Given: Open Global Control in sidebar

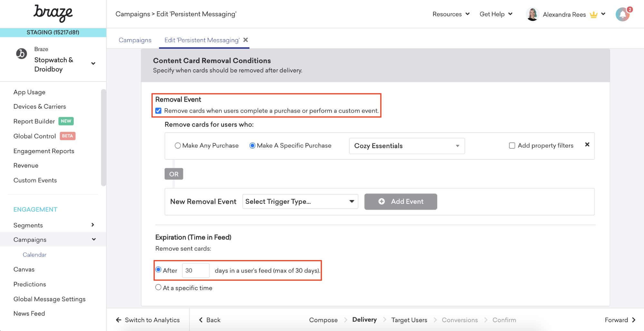Looking at the screenshot, I should 34,136.
